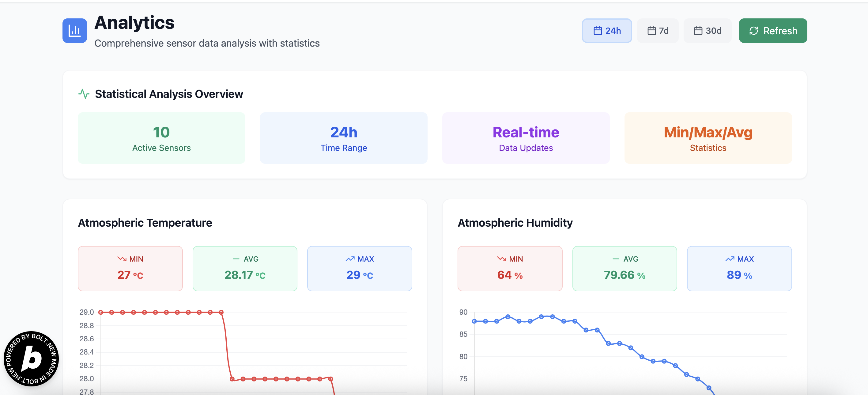Click the downward trend icon in temperature MIN
This screenshot has height=395, width=868.
[122, 259]
